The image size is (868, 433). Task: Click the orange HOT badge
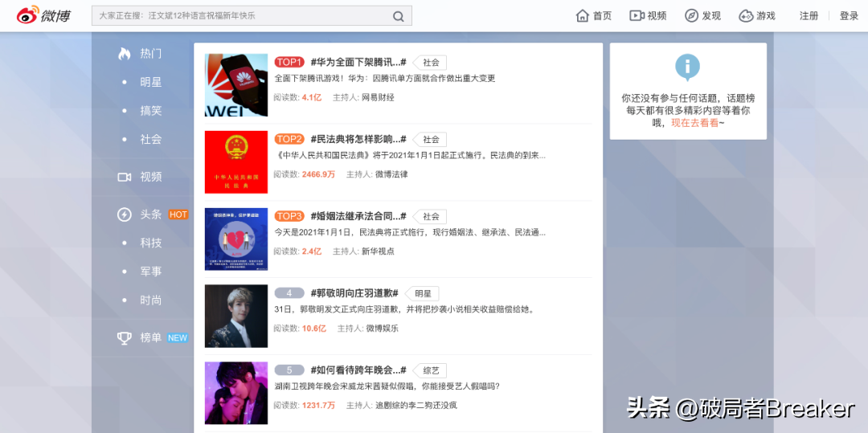[x=178, y=214]
